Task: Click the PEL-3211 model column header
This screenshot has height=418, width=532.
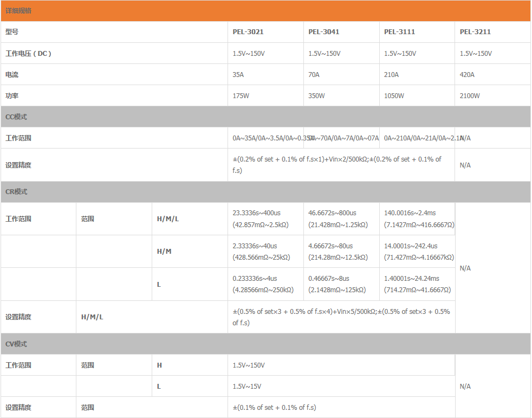Action: point(475,32)
